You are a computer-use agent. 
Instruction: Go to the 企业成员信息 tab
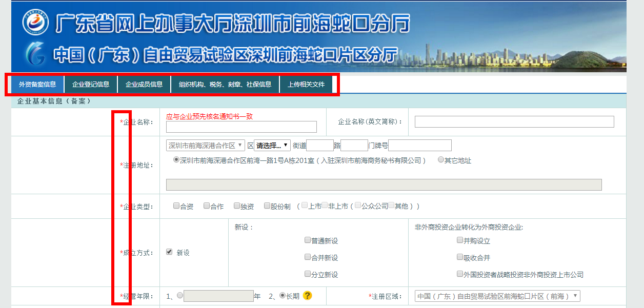(x=144, y=85)
